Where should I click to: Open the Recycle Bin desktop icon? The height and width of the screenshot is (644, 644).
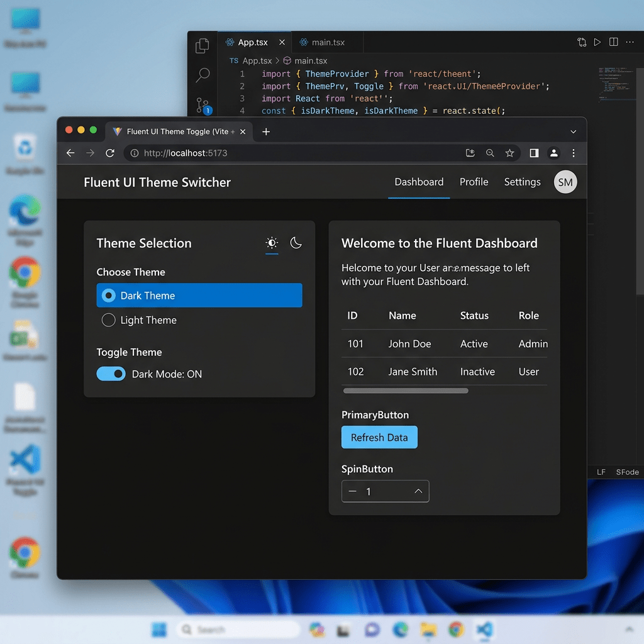[25, 155]
